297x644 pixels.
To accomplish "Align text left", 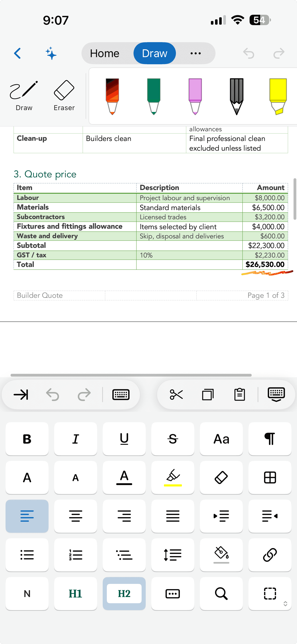I will click(27, 516).
